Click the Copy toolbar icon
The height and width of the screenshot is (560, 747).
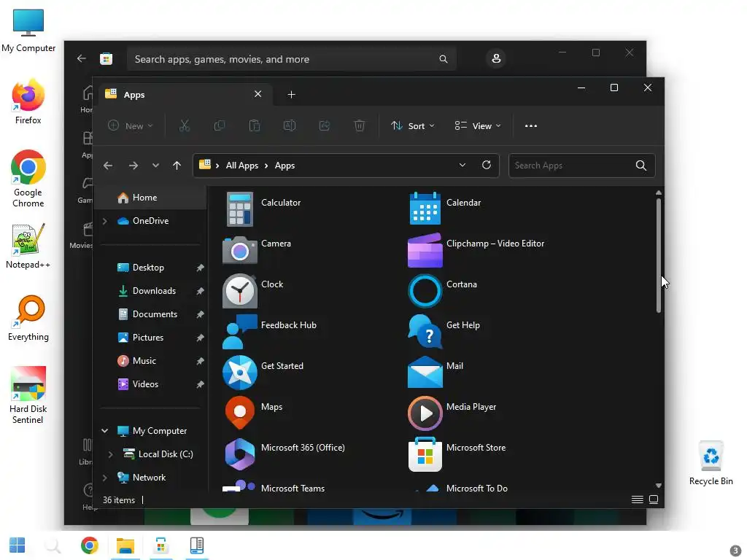(x=220, y=125)
